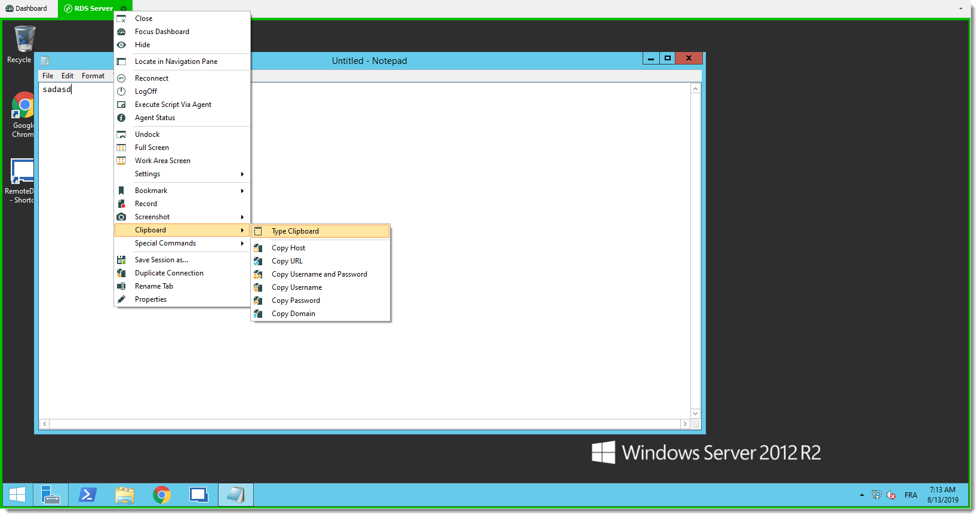Choose Type Clipboard in the submenu

[x=321, y=231]
